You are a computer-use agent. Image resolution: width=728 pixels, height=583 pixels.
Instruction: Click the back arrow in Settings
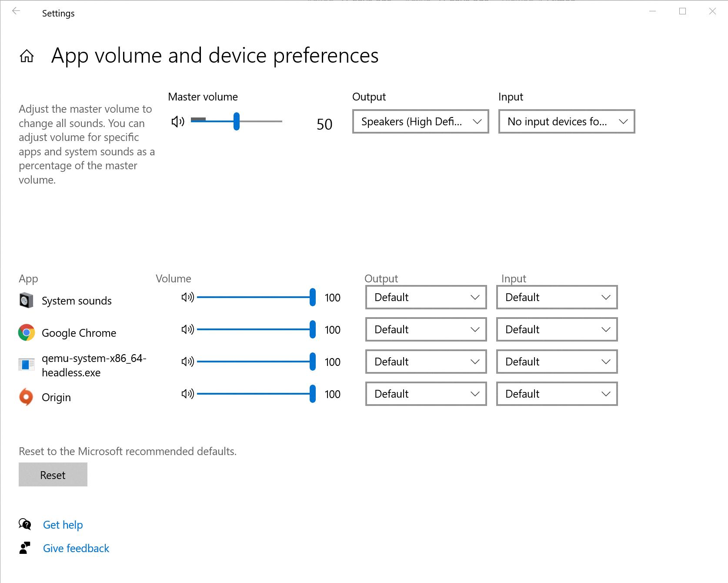(x=17, y=11)
